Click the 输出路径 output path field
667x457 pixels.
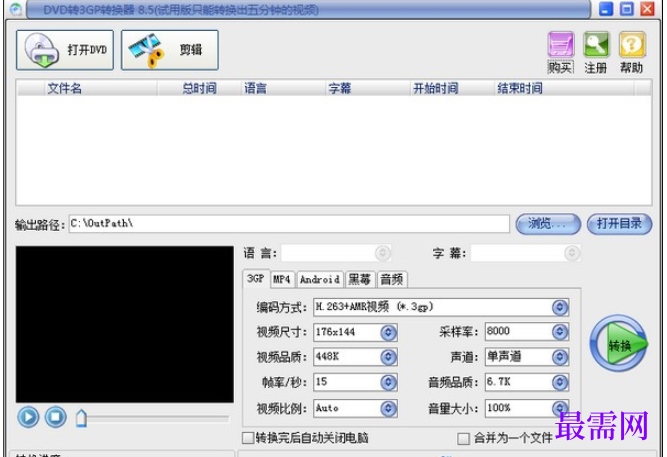(x=289, y=224)
